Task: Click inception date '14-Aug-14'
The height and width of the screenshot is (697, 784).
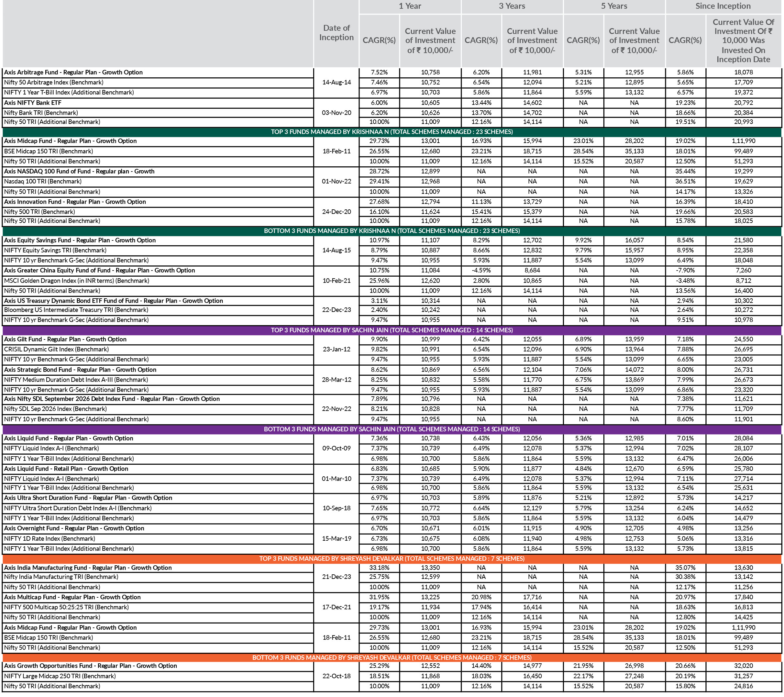Action: 337,82
